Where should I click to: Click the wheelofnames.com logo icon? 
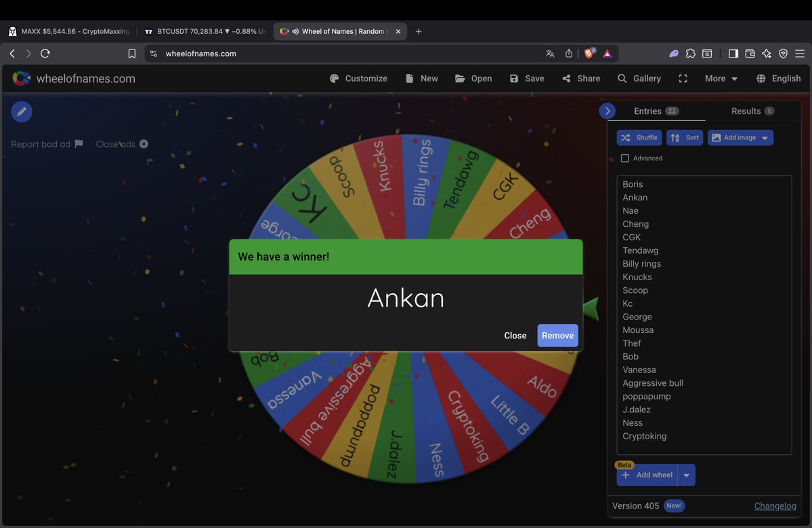[x=21, y=78]
